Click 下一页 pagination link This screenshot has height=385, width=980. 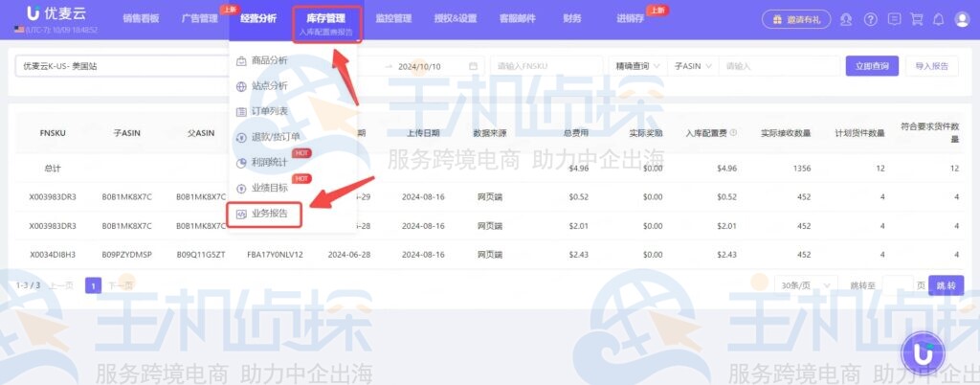[121, 285]
